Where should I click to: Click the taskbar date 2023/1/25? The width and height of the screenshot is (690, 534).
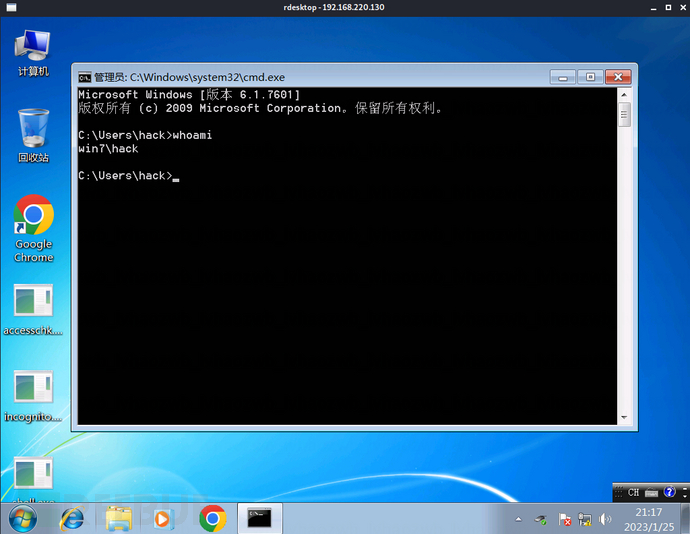649,527
